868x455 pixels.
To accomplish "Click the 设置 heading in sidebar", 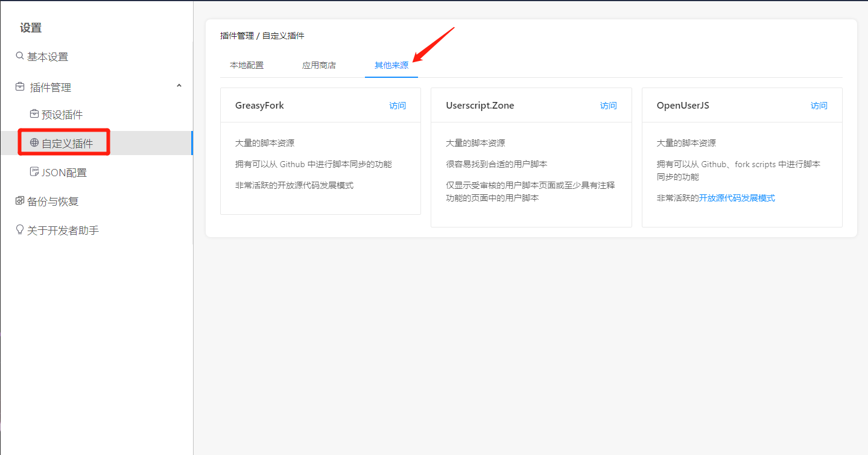I will coord(31,28).
